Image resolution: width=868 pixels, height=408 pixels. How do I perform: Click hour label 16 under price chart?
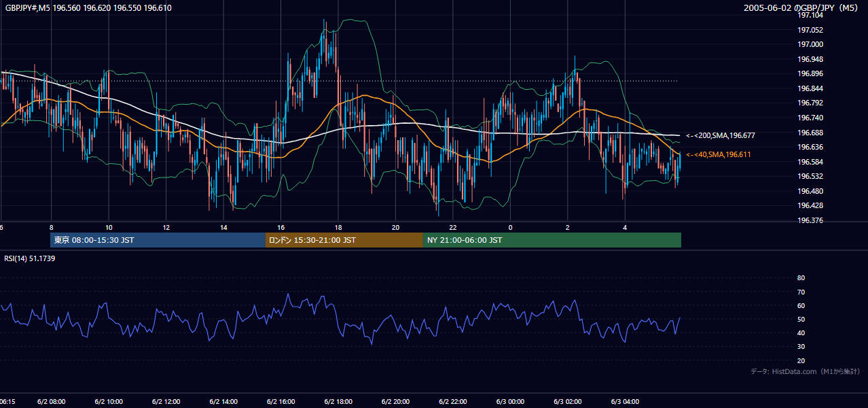click(x=281, y=228)
